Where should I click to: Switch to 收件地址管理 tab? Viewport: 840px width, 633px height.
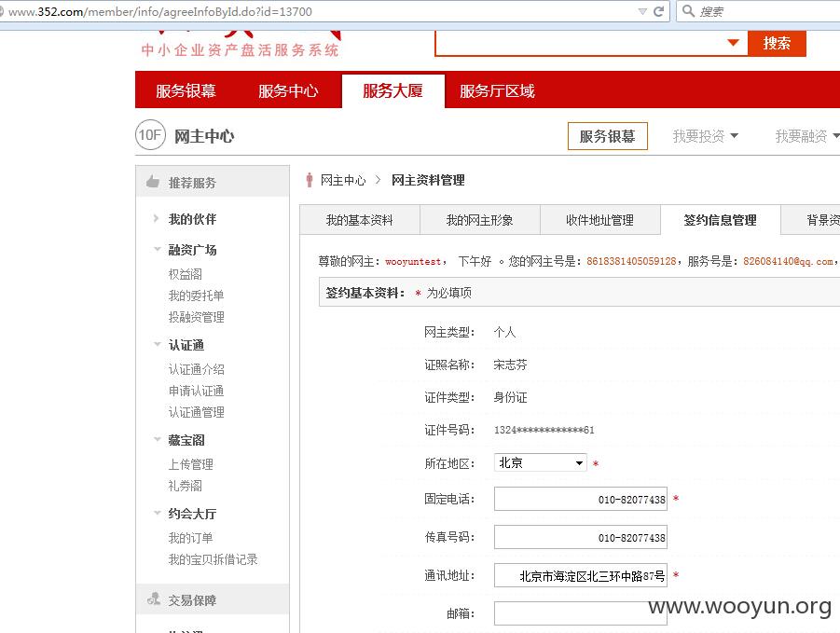pos(600,220)
